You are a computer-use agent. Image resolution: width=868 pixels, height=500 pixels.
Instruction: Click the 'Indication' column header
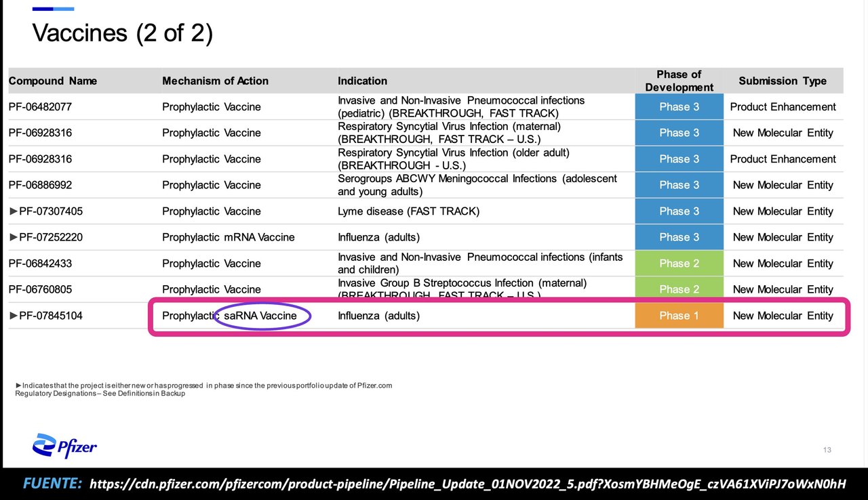(363, 81)
